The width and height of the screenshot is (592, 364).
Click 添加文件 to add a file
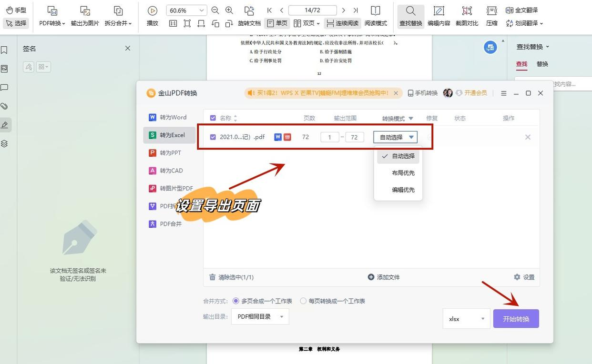(x=384, y=277)
